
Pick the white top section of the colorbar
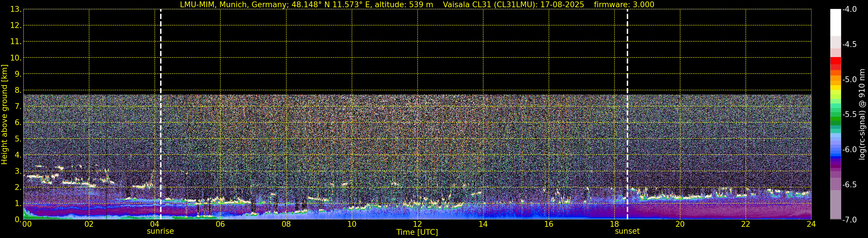click(835, 22)
